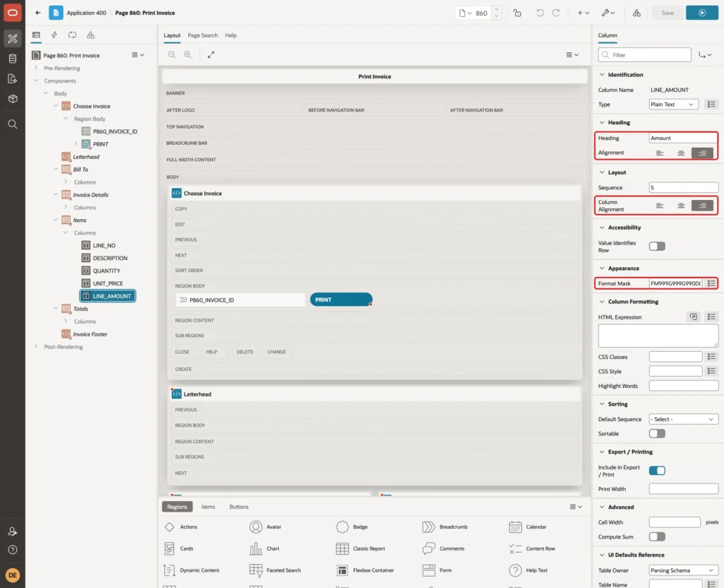Switch gallery to Buttons tab
Screen dimensions: 724x588
point(239,507)
